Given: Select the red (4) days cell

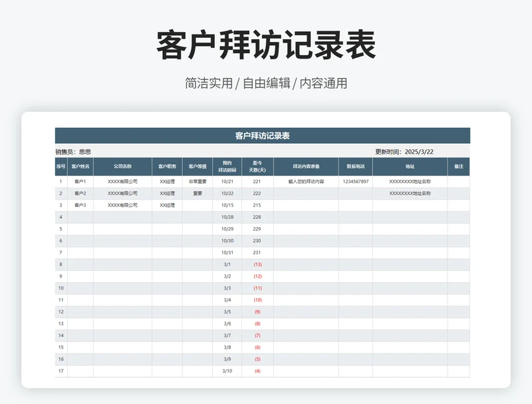Looking at the screenshot, I should click(257, 371).
